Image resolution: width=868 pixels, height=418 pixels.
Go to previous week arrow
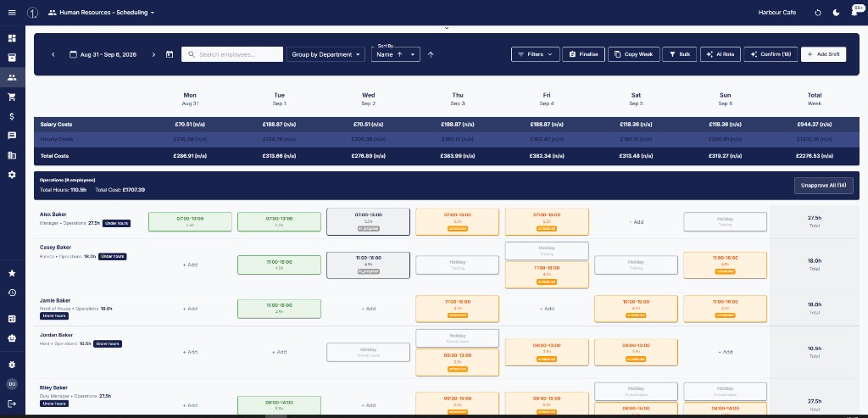coord(53,54)
